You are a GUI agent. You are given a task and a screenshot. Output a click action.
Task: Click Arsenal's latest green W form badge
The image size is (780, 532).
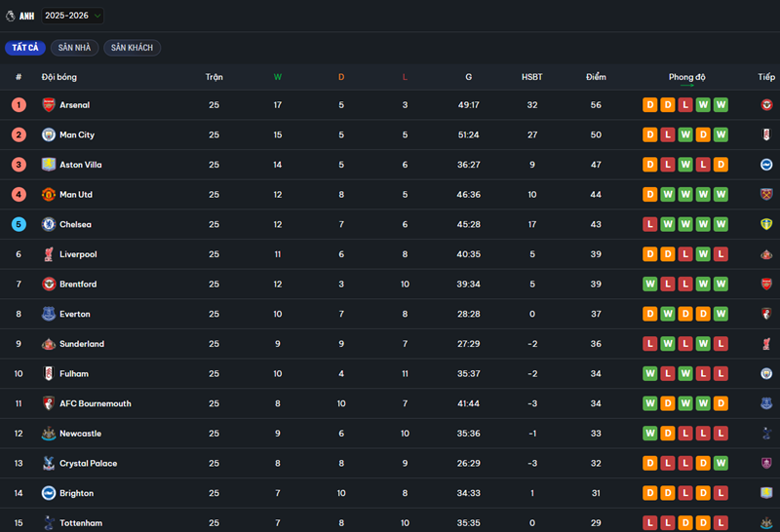pyautogui.click(x=721, y=105)
